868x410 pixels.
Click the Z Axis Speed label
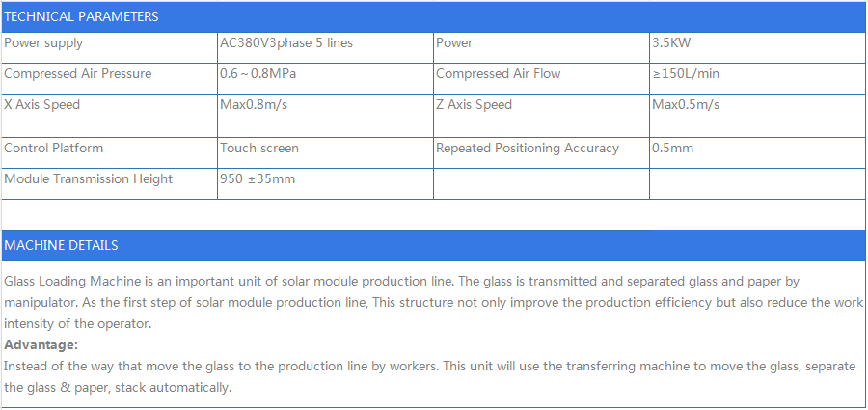point(474,105)
